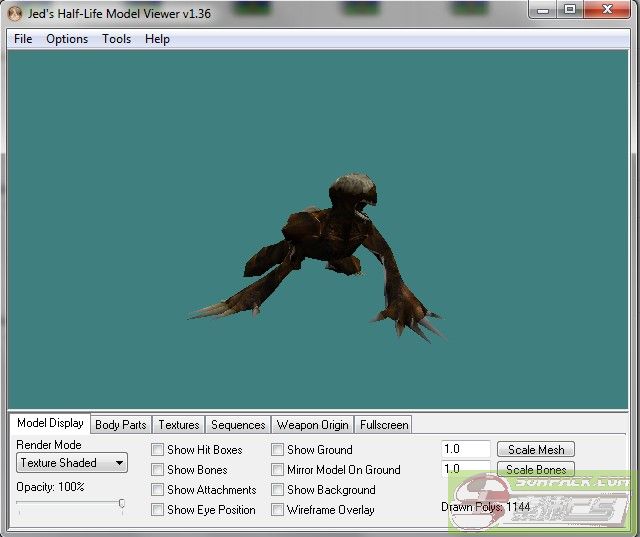
Task: Switch to the Body Parts tab
Action: [120, 425]
